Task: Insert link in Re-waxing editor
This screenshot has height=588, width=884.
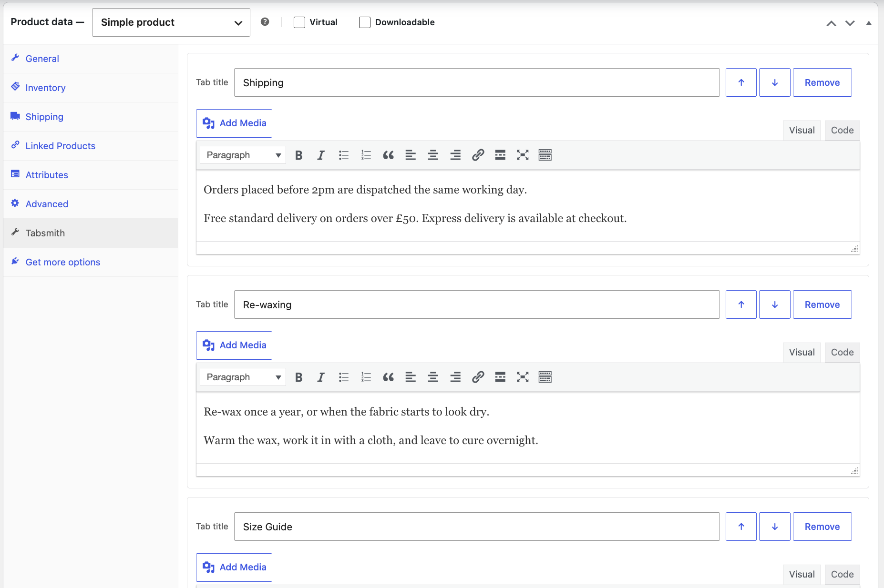Action: 478,377
